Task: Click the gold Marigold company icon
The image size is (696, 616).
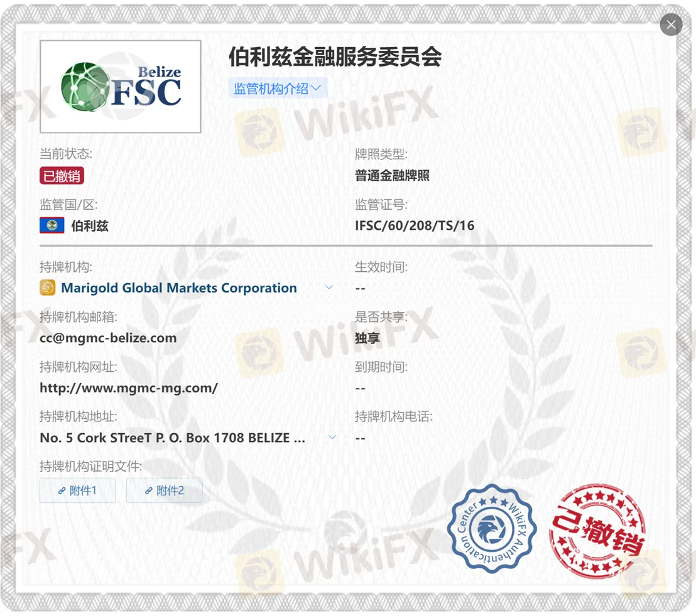Action: (48, 288)
